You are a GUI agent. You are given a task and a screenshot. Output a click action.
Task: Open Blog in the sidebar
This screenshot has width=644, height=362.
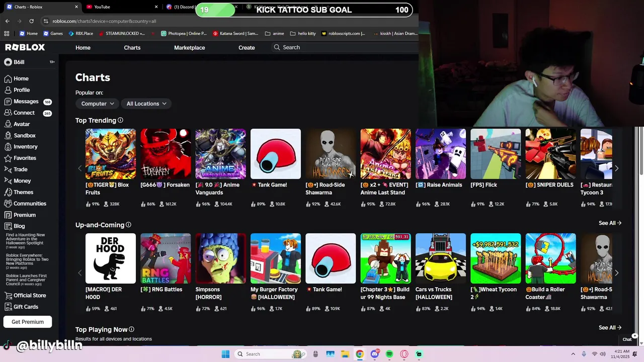point(15,226)
